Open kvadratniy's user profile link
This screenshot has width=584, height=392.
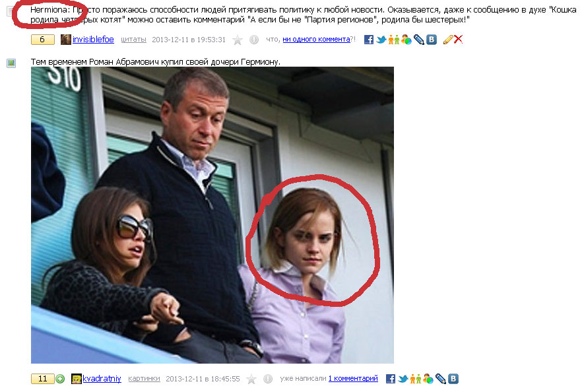[x=102, y=379]
